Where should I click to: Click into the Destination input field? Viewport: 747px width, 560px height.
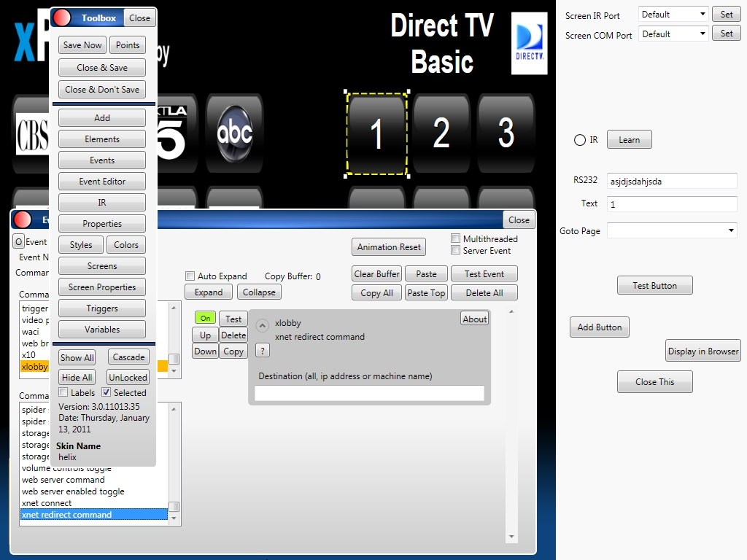click(369, 393)
